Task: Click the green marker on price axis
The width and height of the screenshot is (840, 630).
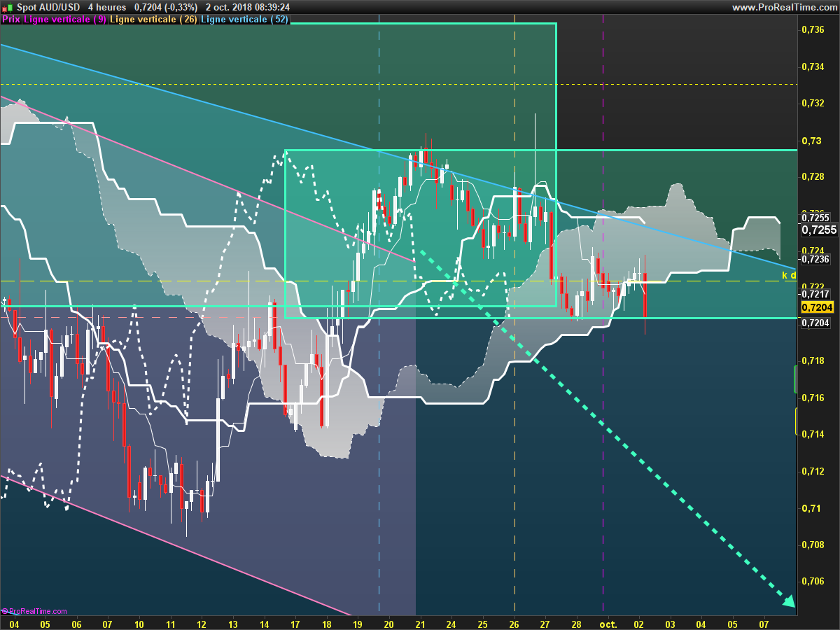Action: pos(796,379)
